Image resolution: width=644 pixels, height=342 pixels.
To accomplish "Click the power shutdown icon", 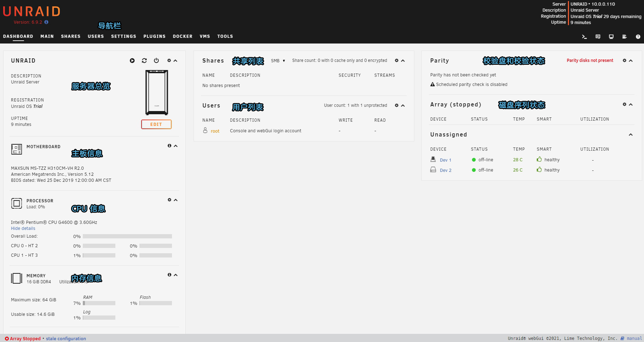I will (156, 60).
